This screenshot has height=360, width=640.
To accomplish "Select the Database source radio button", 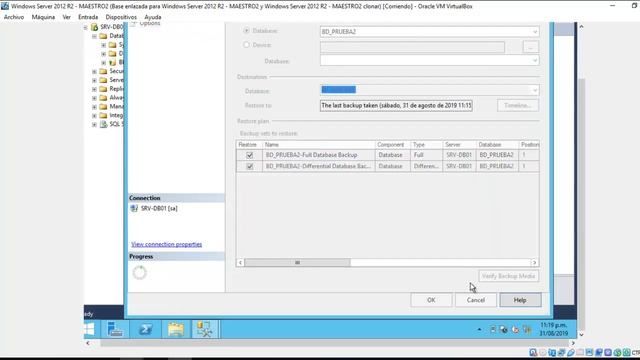I will click(x=246, y=31).
